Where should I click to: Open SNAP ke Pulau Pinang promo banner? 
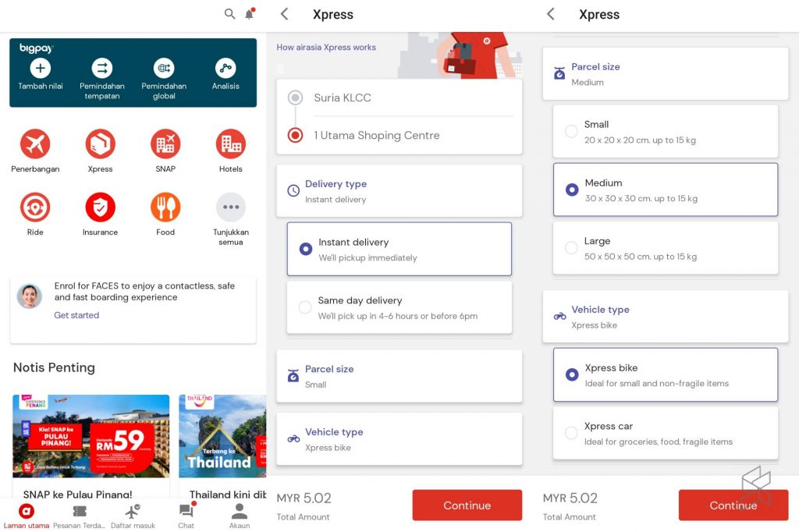click(91, 436)
